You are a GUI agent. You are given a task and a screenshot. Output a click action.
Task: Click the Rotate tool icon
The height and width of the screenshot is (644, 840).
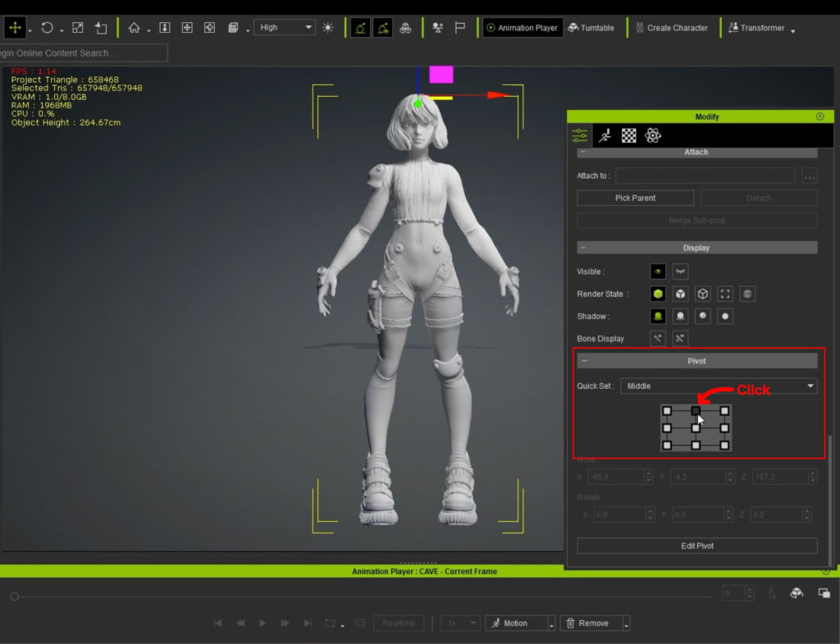click(x=47, y=28)
